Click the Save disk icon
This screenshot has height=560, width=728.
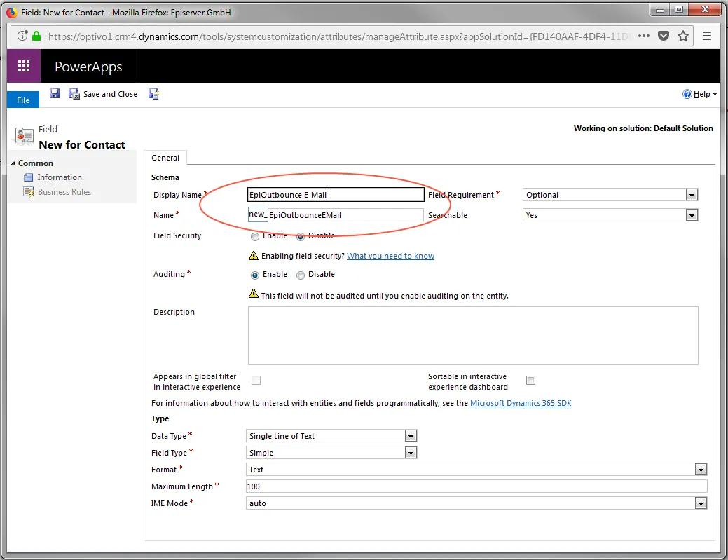pos(55,93)
